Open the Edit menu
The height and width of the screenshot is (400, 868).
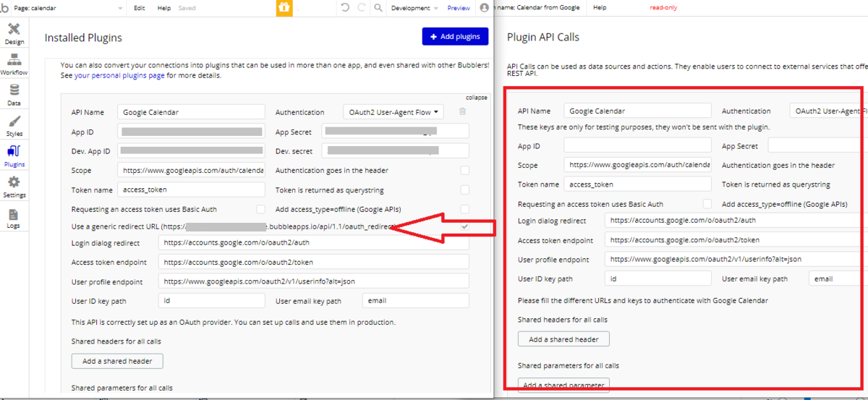coord(140,8)
